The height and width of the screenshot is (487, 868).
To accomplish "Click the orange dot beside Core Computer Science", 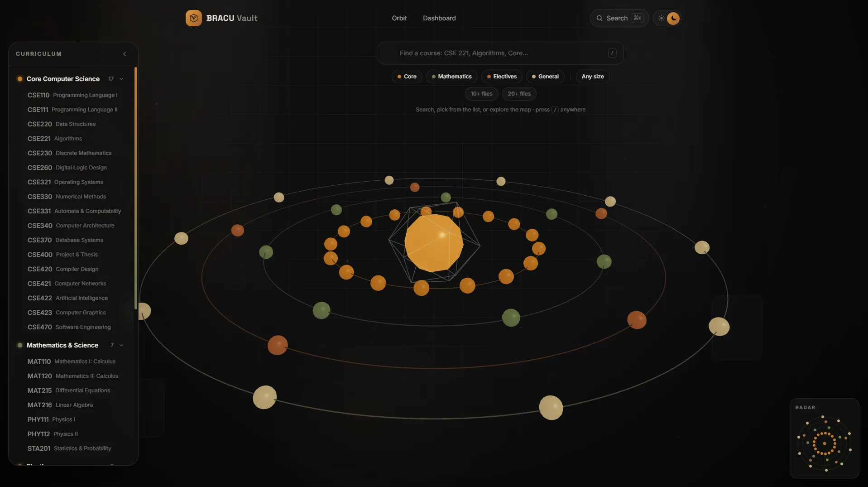I will [20, 79].
